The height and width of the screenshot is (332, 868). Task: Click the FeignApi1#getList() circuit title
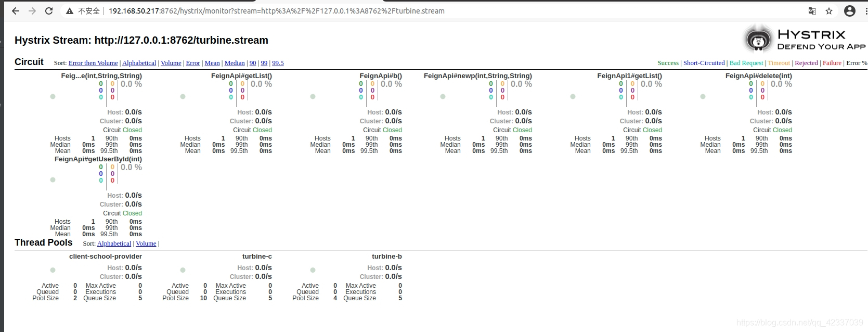629,76
